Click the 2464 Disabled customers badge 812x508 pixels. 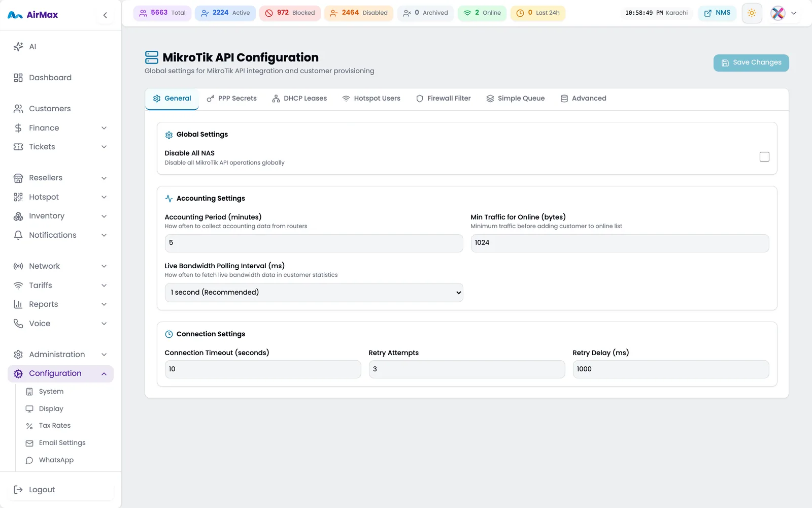point(359,13)
